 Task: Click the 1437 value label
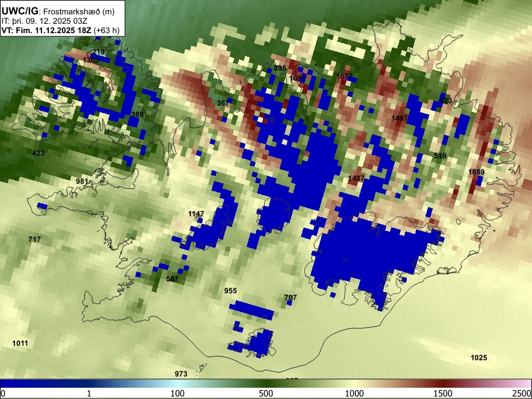(356, 178)
